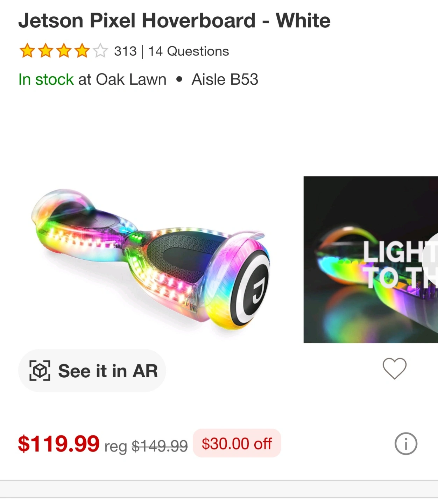438x504 pixels.
Task: Tap the heart favorite icon
Action: 394,368
